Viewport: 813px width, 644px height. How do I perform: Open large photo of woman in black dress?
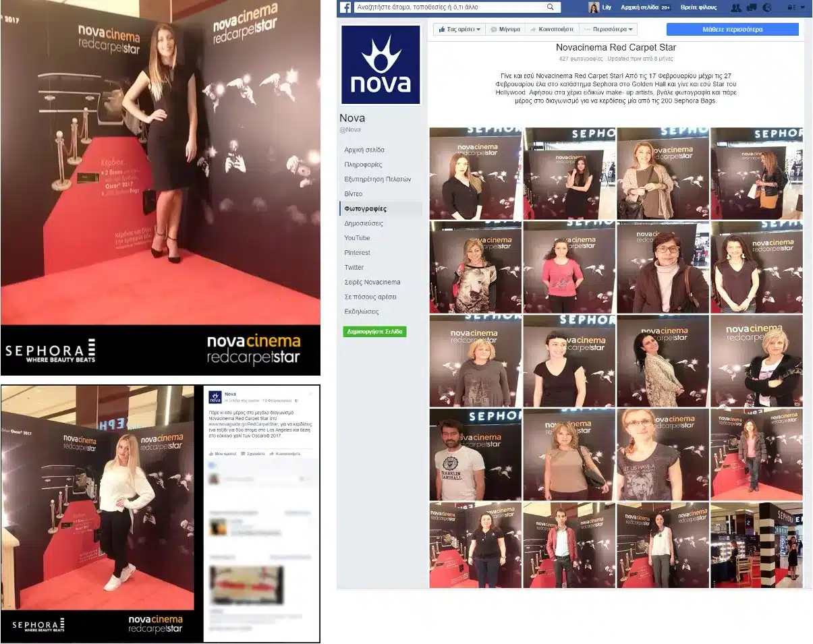[x=161, y=187]
